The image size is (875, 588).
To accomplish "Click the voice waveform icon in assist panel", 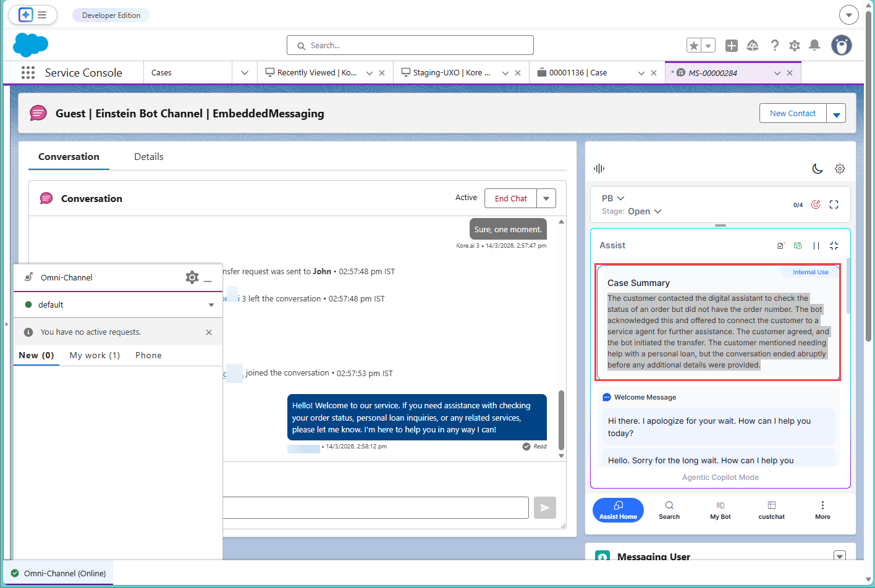I will 599,169.
